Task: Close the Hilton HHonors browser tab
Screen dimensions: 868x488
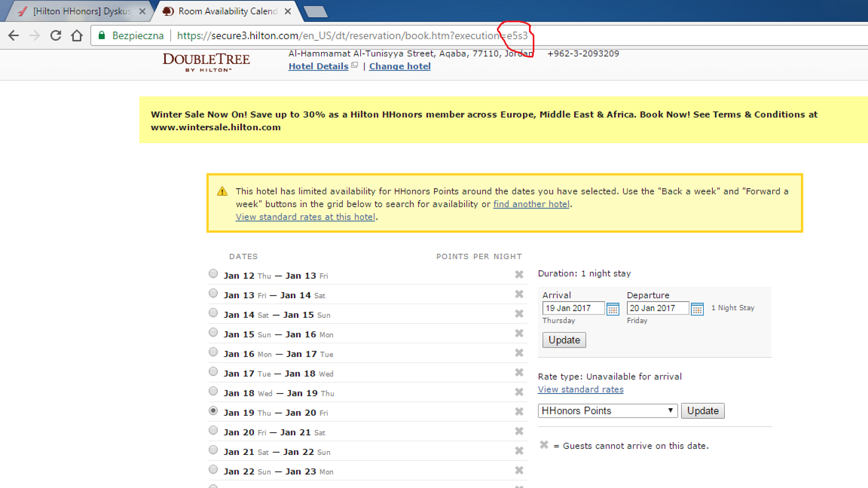Action: [x=142, y=11]
